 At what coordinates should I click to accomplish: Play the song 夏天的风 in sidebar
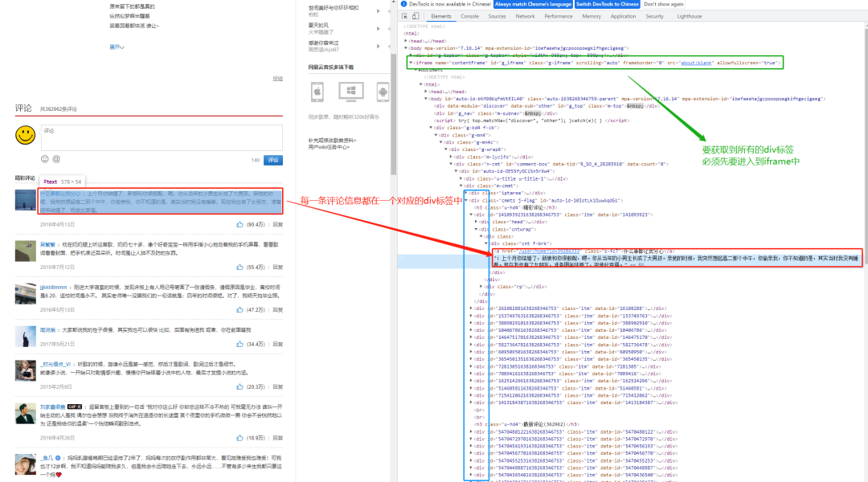click(x=378, y=28)
